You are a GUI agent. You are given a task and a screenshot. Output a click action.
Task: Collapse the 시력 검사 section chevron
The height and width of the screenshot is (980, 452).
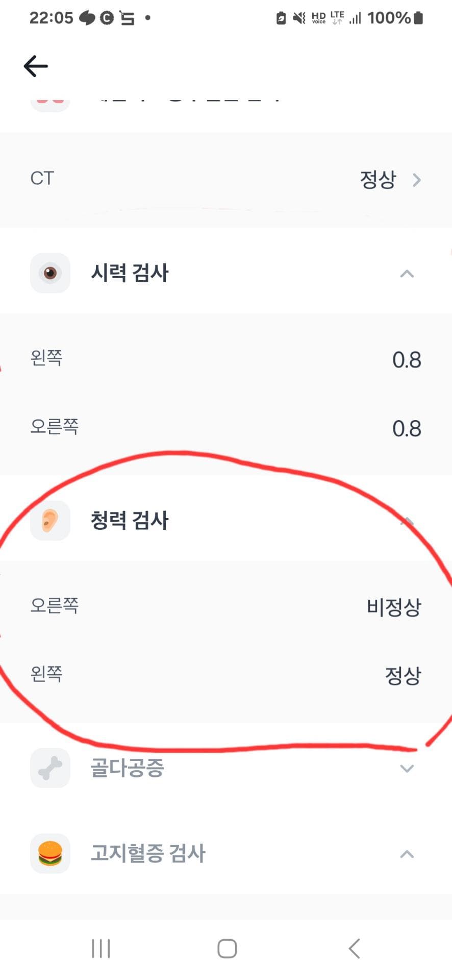point(407,274)
